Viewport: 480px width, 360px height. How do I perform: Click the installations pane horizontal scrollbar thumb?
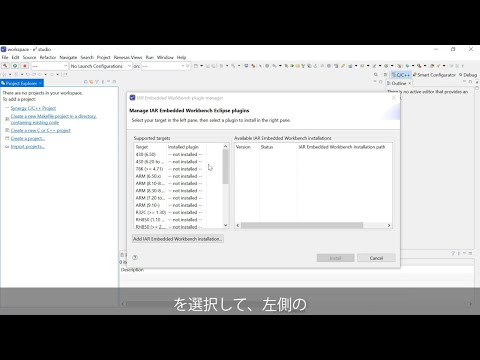(302, 225)
